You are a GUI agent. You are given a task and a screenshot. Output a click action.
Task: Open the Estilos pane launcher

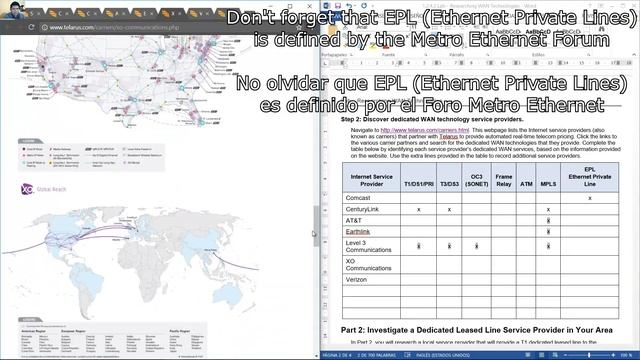[588, 55]
